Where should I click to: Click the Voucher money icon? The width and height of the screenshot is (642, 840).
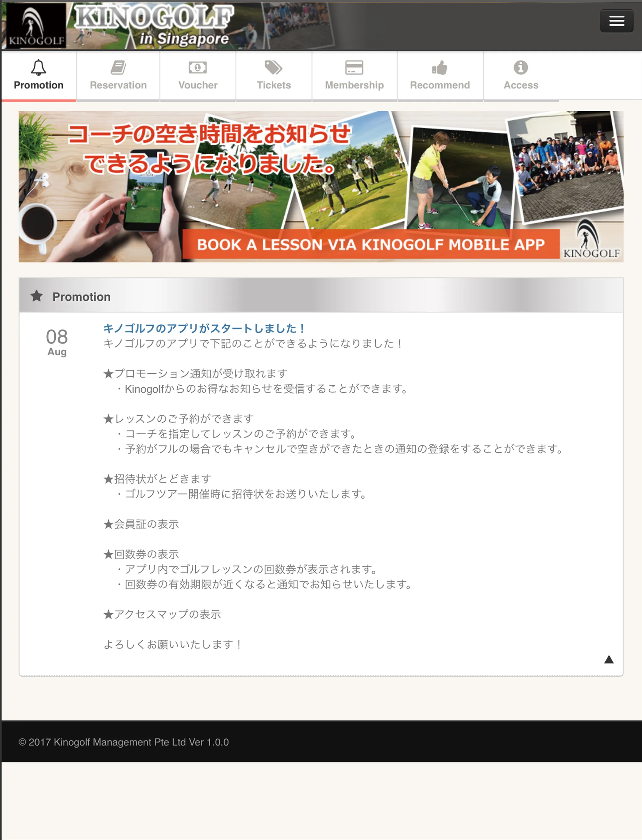[197, 68]
